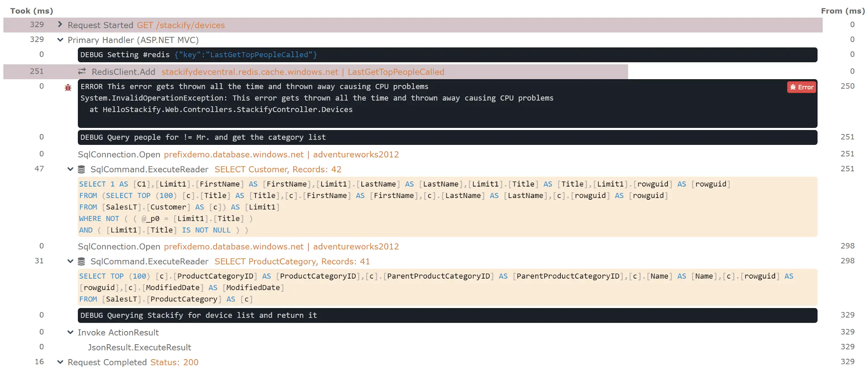Collapse the Primary Handler (ASP.NET MVC) row

[x=60, y=40]
